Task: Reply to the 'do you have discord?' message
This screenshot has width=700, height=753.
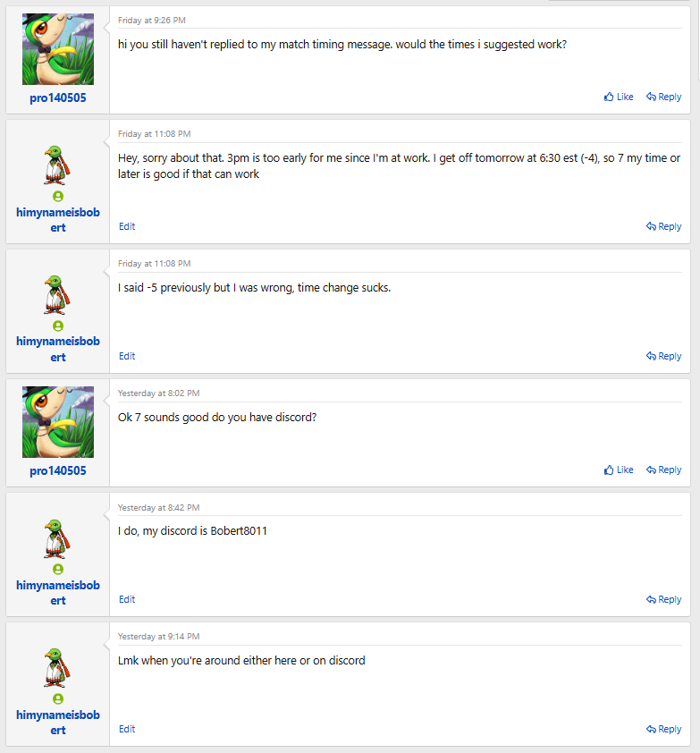Action: (663, 470)
